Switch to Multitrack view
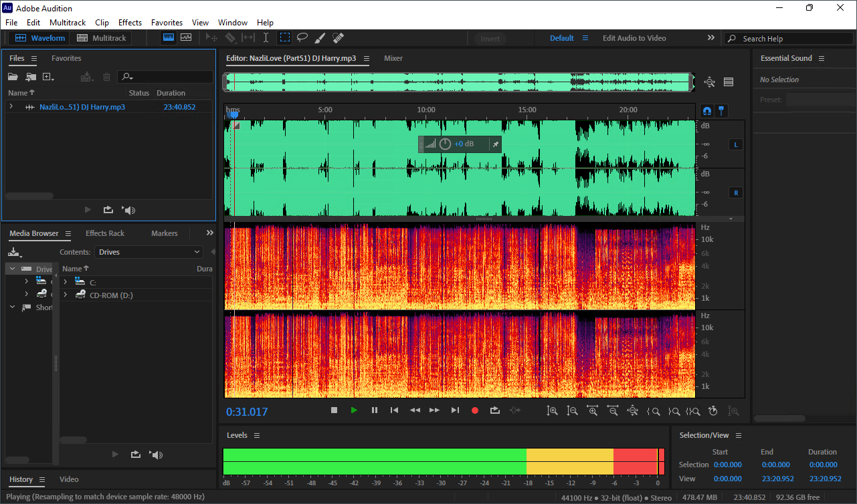 (102, 38)
